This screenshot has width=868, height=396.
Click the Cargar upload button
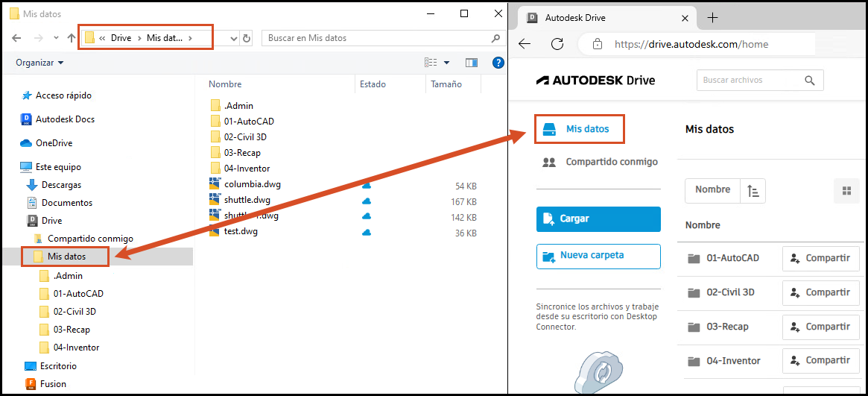(x=598, y=219)
